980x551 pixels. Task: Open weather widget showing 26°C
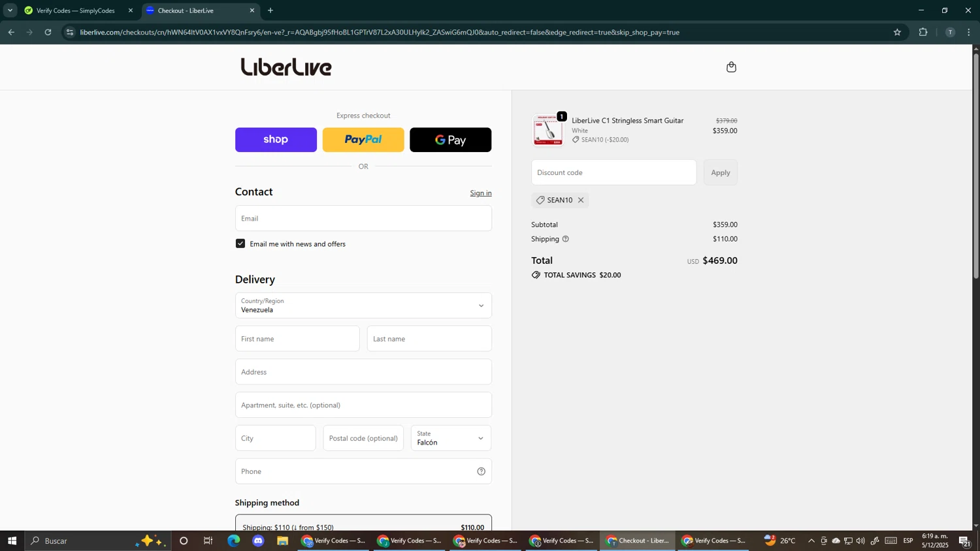pyautogui.click(x=780, y=541)
